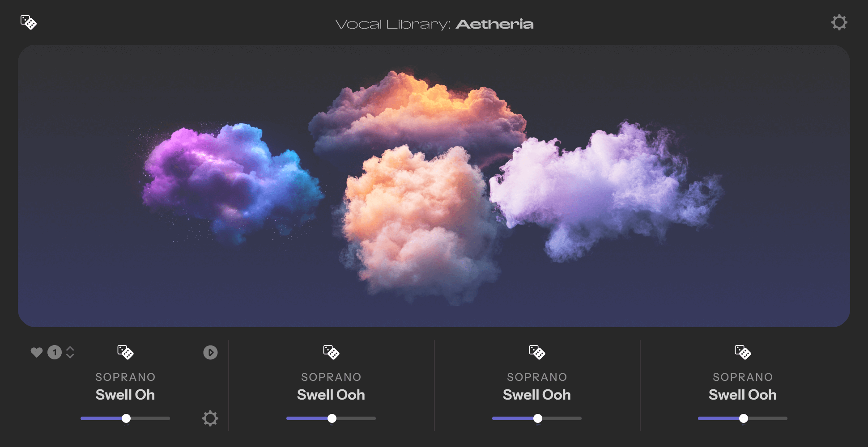Step the slot preset up or down

(x=70, y=352)
